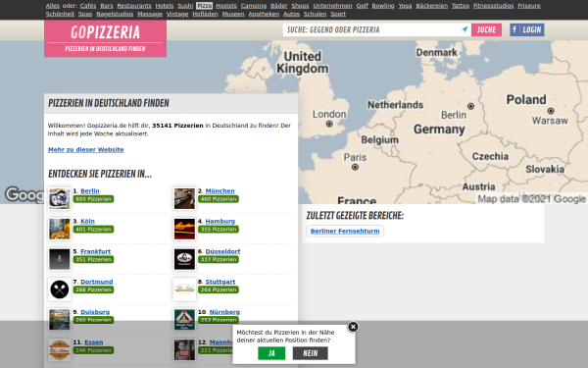Click the Facebook Login button
This screenshot has height=368, width=588.
527,29
